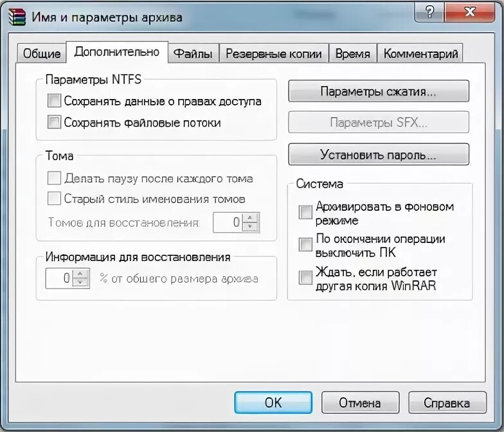Click the Система group label
This screenshot has width=504, height=432.
319,184
